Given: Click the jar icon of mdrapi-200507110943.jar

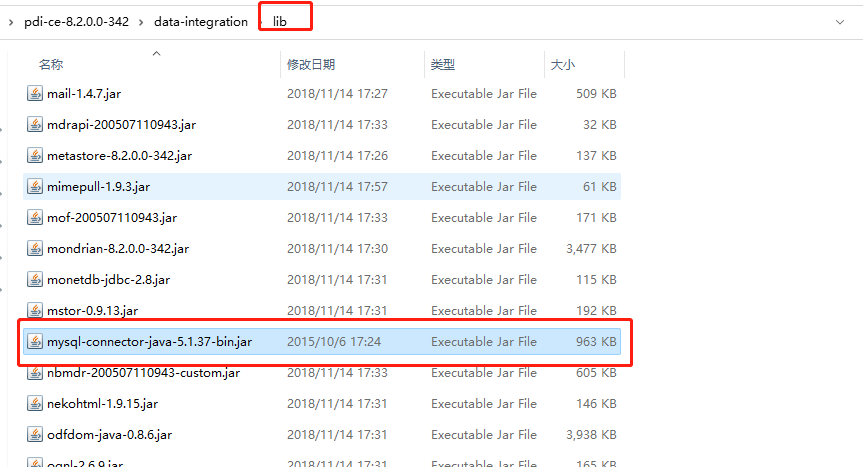Looking at the screenshot, I should (x=35, y=124).
